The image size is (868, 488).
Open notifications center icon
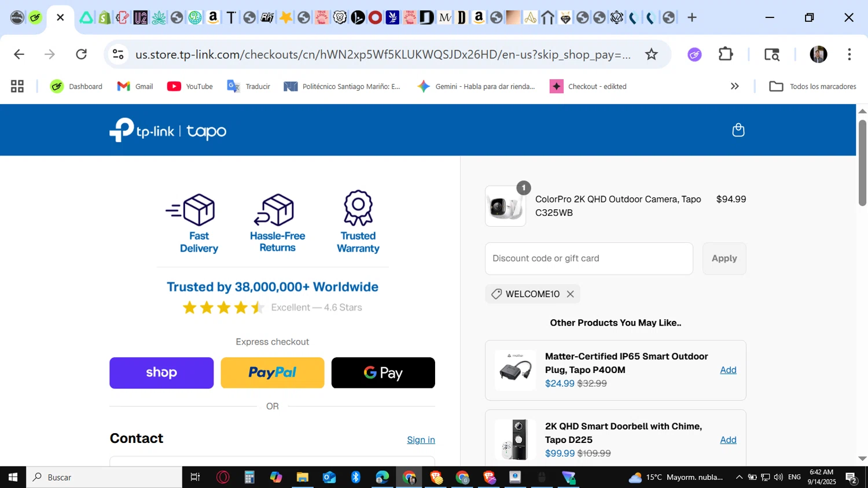(x=851, y=477)
